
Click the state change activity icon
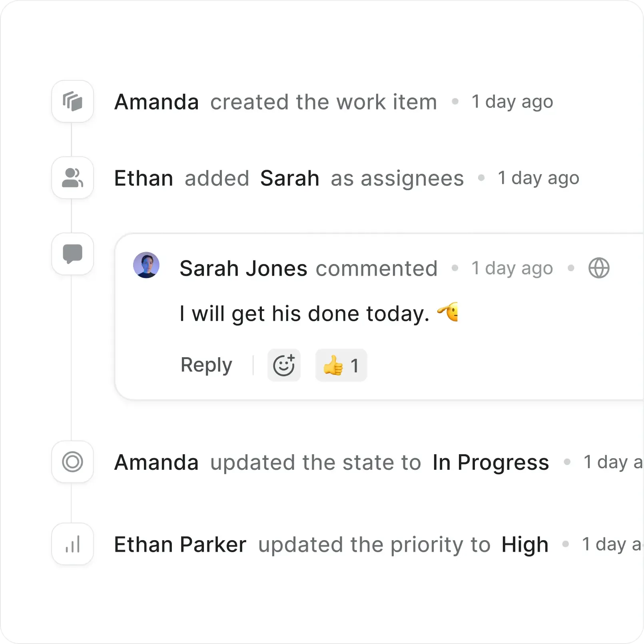[x=72, y=462]
